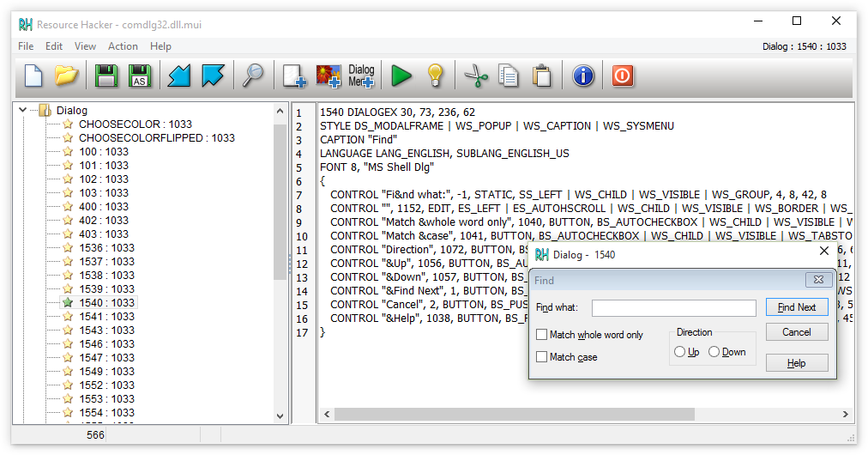This screenshot has width=868, height=455.
Task: Select tree item 1536 : 1033
Action: point(106,248)
